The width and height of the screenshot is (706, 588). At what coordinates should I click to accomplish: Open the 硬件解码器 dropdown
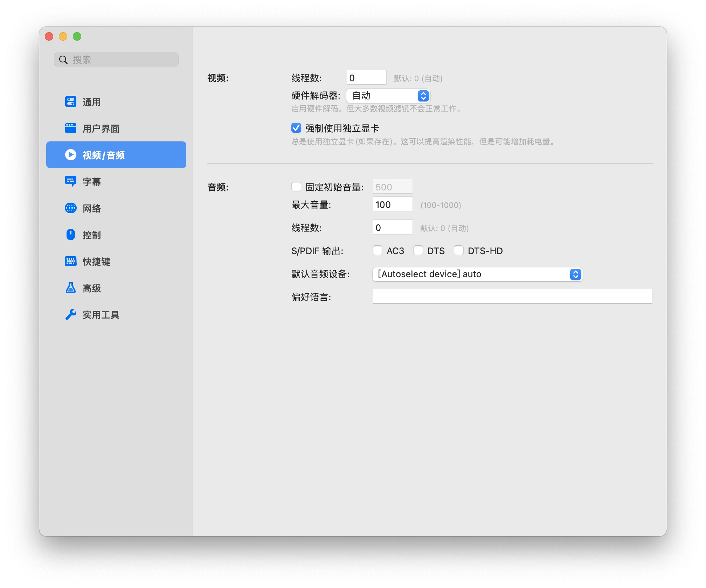[388, 96]
